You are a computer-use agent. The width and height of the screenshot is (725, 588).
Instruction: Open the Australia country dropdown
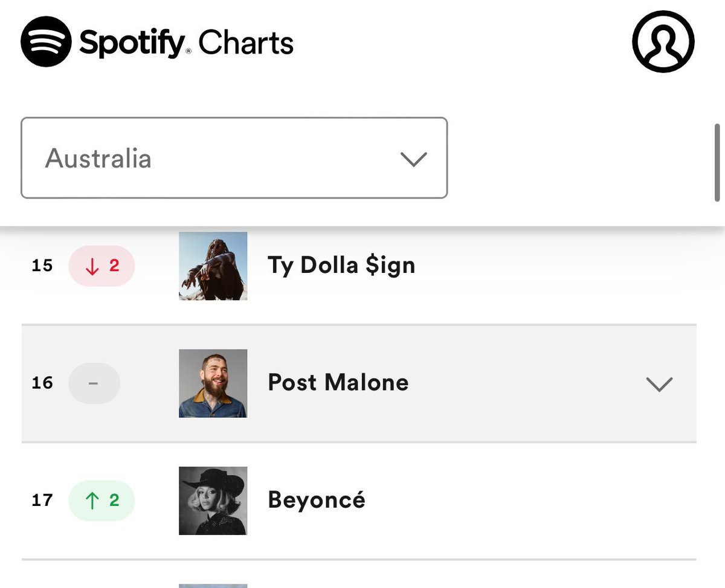click(234, 158)
